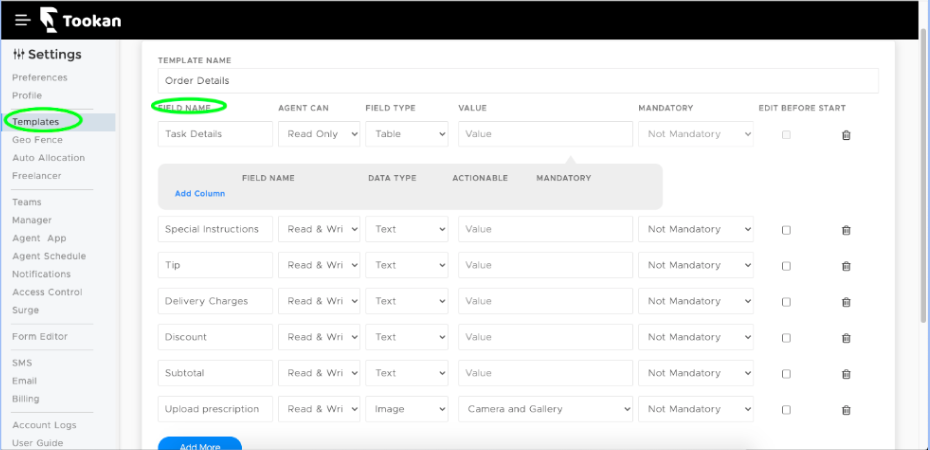Check Edit Before Start for Special Instructions
This screenshot has width=930, height=450.
point(786,230)
